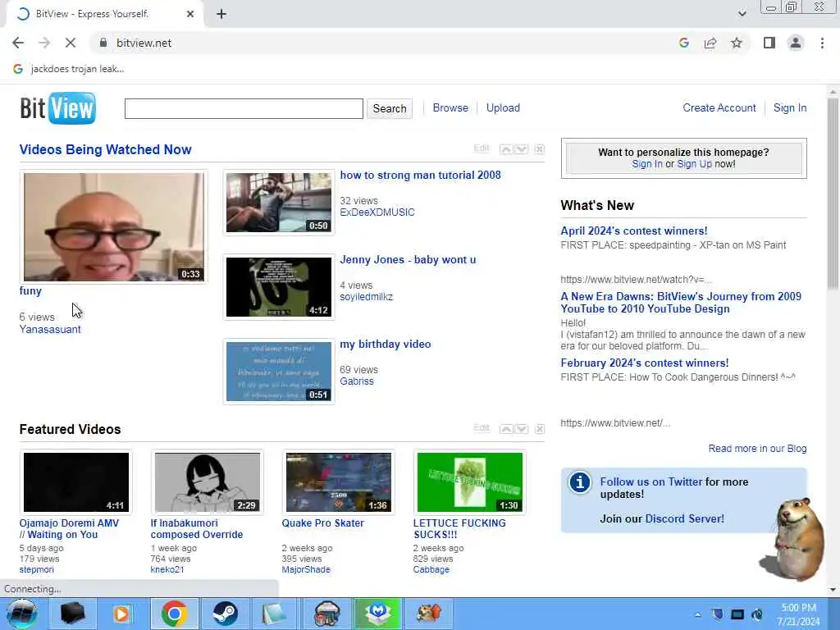Screen dimensions: 840x630
Task: Click how to strong man tutorial 2008 title
Action: pyautogui.click(x=420, y=176)
